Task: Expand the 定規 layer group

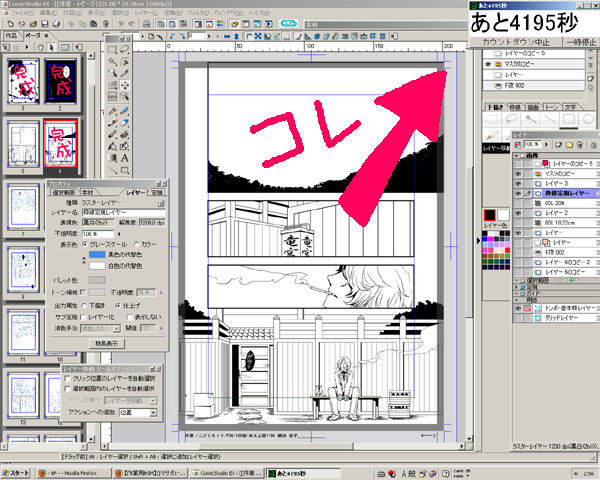Action: (x=517, y=287)
